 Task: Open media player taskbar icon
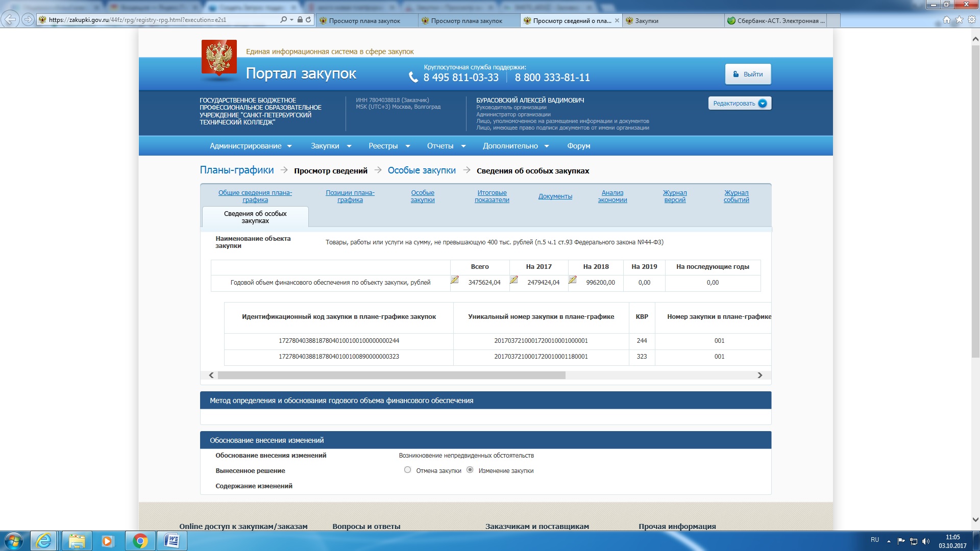(x=107, y=541)
